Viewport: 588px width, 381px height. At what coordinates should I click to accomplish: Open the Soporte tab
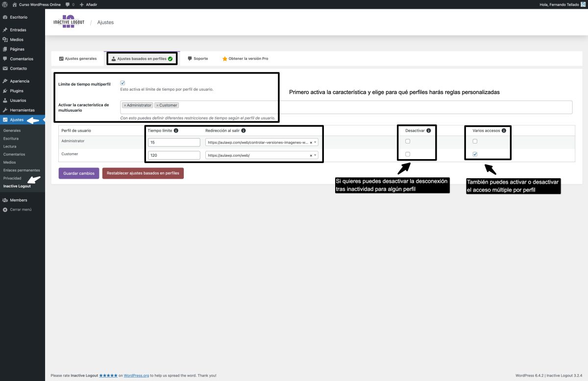click(198, 59)
